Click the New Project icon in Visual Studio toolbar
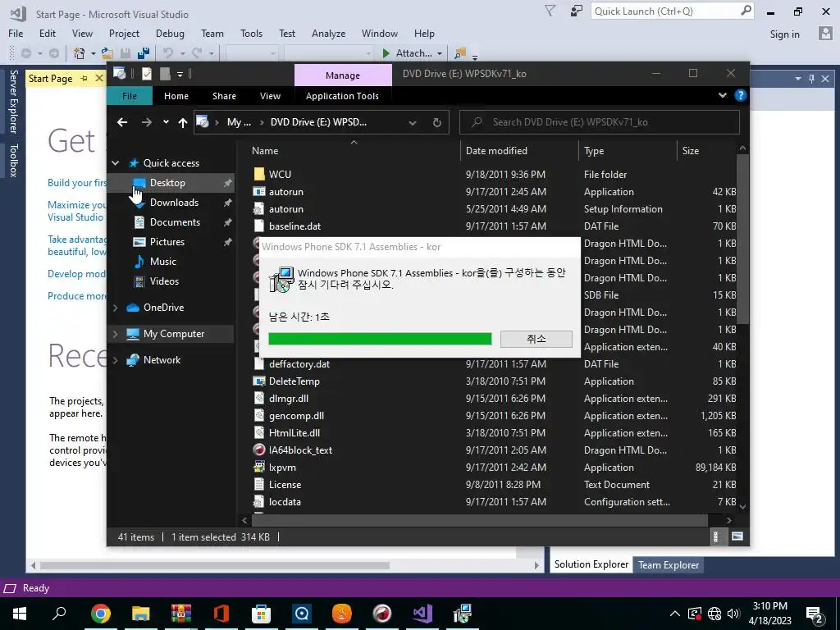 coord(80,53)
